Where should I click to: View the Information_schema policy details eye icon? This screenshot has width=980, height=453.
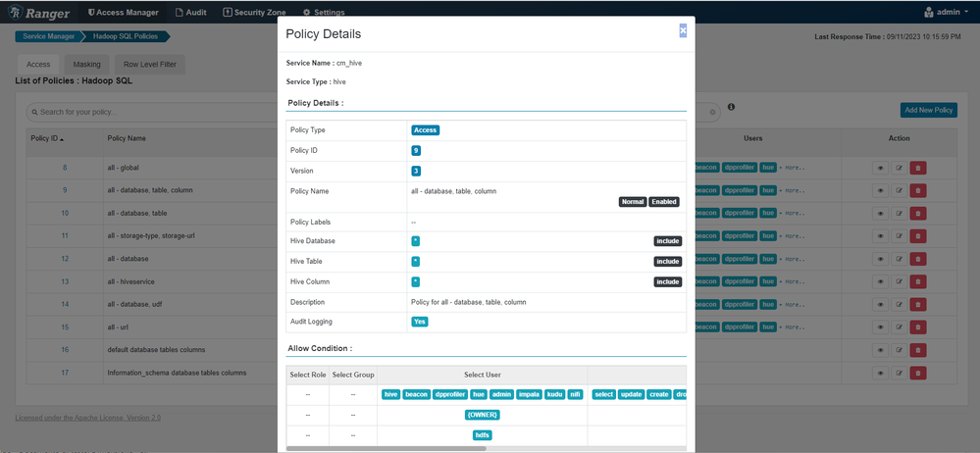[880, 373]
